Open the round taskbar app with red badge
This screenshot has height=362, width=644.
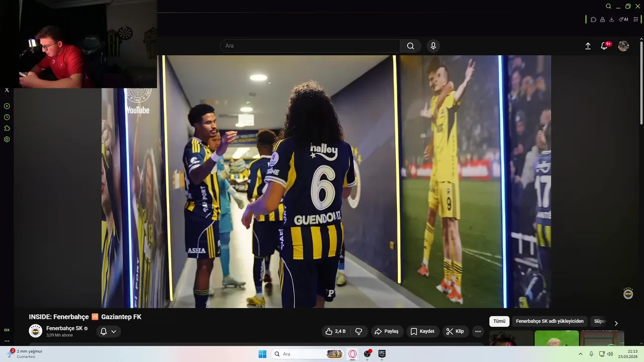click(367, 354)
